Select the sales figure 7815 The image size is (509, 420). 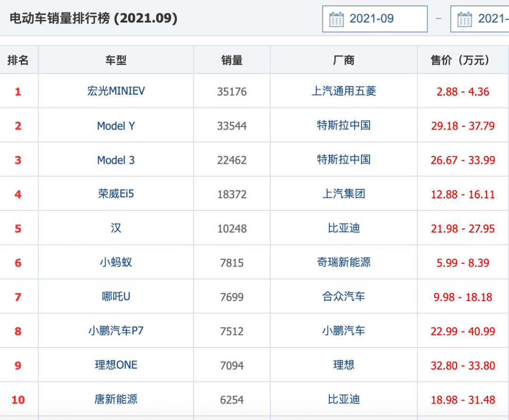(232, 263)
